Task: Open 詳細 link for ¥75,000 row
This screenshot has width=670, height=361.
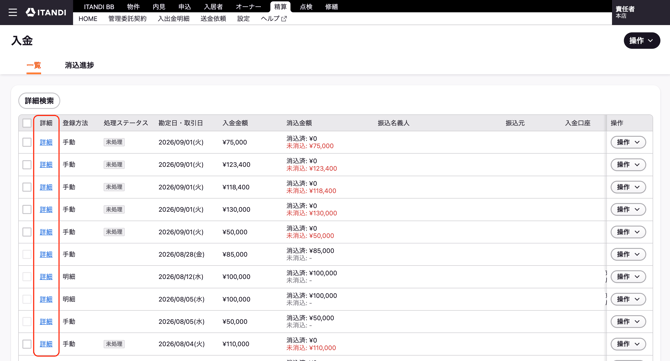Action: point(46,142)
